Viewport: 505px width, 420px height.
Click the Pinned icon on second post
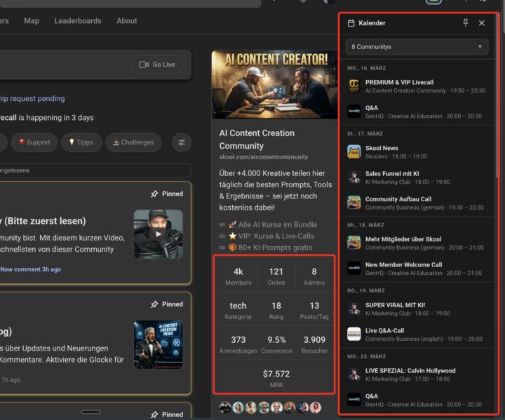(154, 304)
